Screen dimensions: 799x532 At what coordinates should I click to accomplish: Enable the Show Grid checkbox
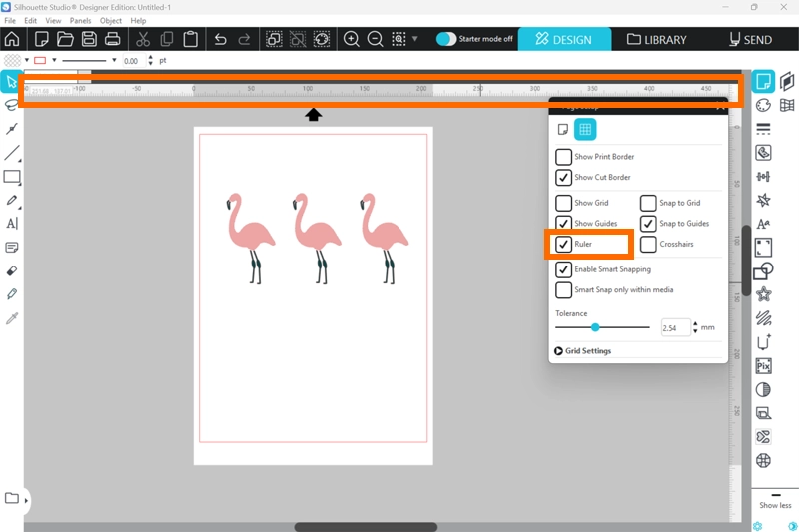point(564,203)
